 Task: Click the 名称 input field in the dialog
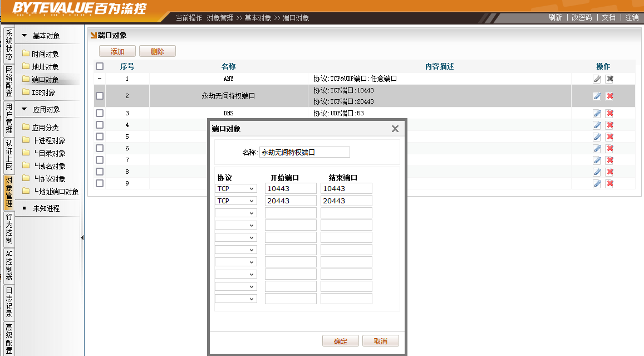click(x=304, y=152)
